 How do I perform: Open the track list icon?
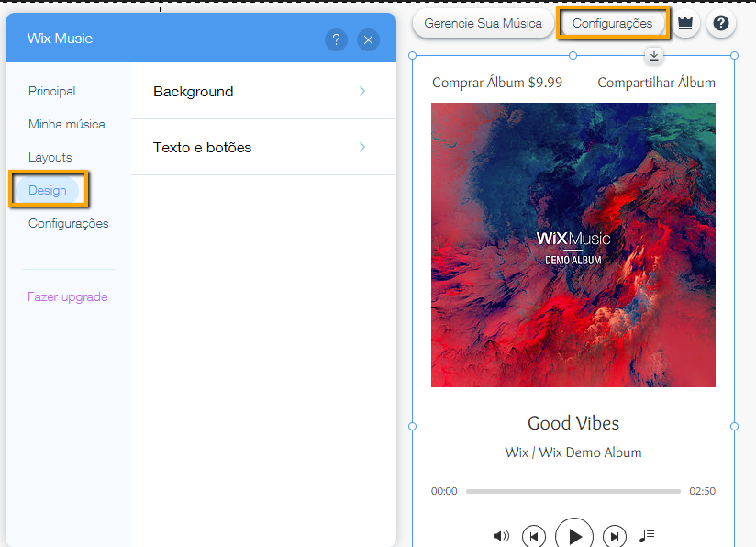(x=647, y=535)
